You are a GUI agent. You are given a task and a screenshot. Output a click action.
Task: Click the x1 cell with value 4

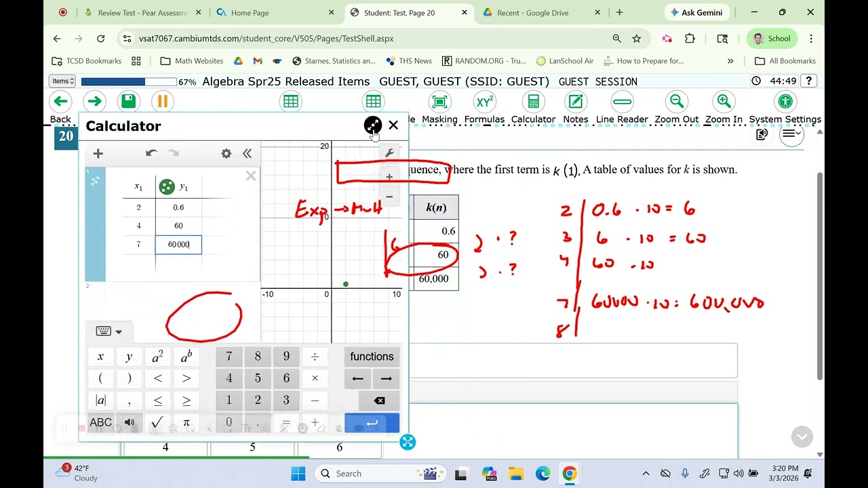coord(139,226)
